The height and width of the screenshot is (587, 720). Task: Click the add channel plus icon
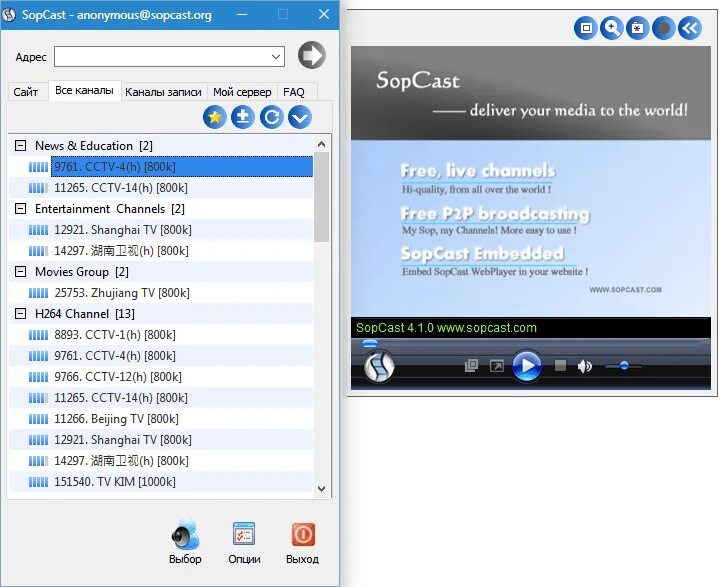click(243, 117)
